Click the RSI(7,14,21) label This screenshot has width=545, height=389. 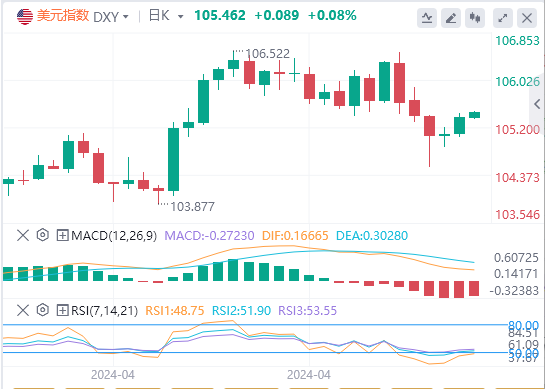pos(105,310)
